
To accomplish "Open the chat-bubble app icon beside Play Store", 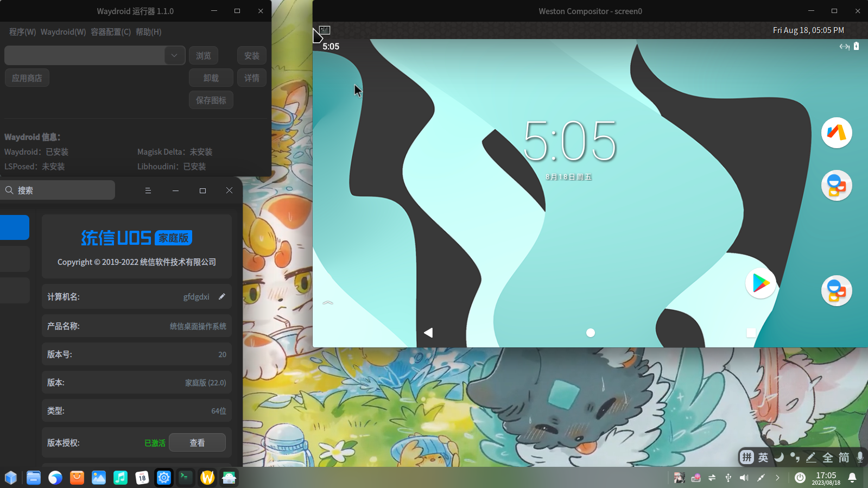I will pos(837,291).
